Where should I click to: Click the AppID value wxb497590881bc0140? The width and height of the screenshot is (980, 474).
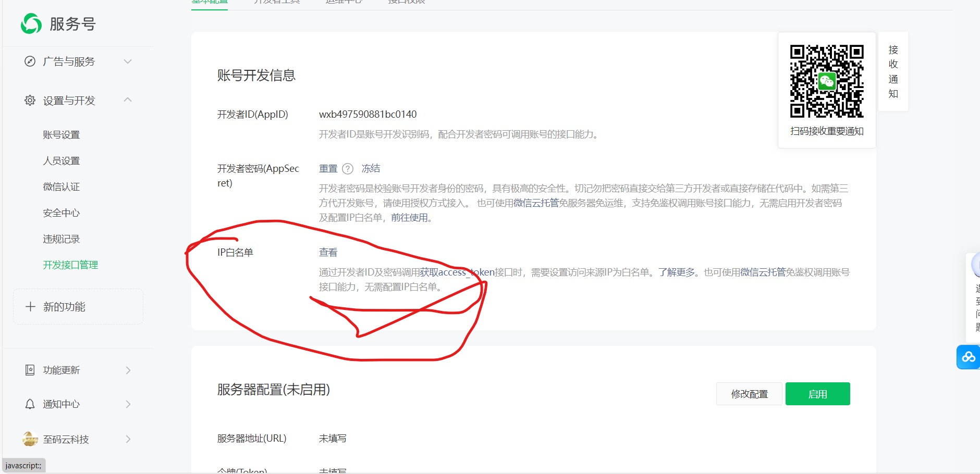tap(368, 115)
